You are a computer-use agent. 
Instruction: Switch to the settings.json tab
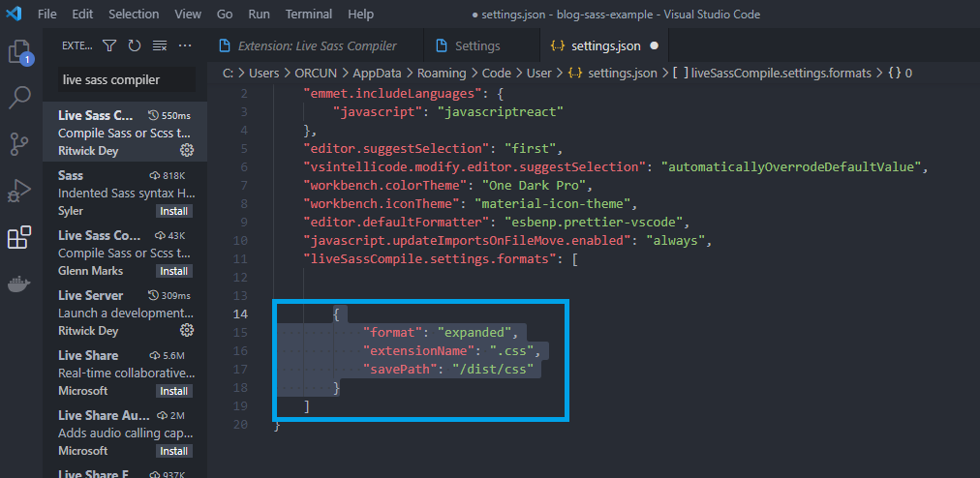point(603,45)
